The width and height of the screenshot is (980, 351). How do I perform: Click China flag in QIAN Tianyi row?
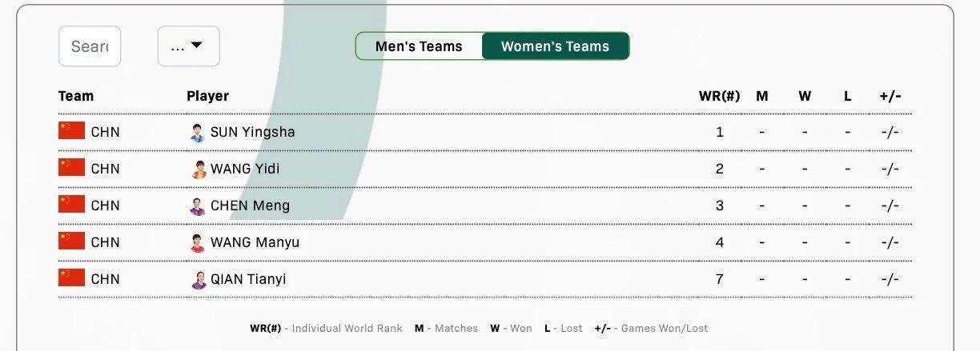coord(71,278)
